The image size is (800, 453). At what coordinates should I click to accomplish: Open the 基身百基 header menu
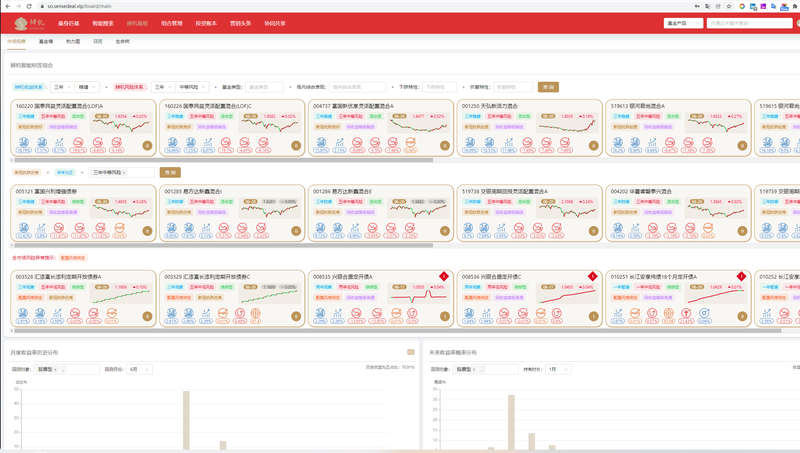coord(68,23)
